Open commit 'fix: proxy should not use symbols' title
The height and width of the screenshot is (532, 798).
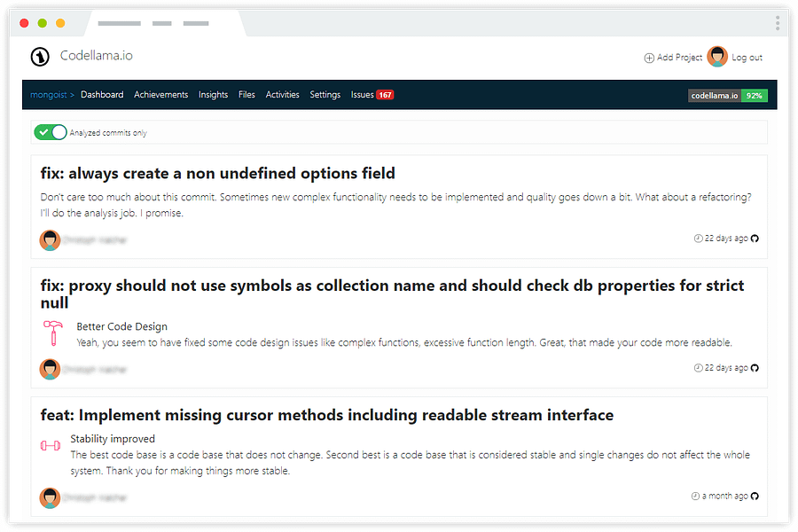point(392,293)
